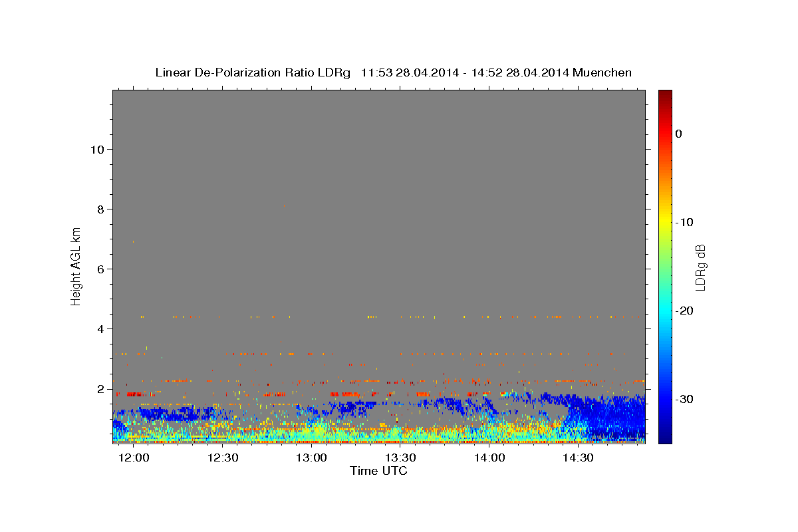Click the 12:30 time axis tick label
The image size is (798, 532).
coord(223,458)
